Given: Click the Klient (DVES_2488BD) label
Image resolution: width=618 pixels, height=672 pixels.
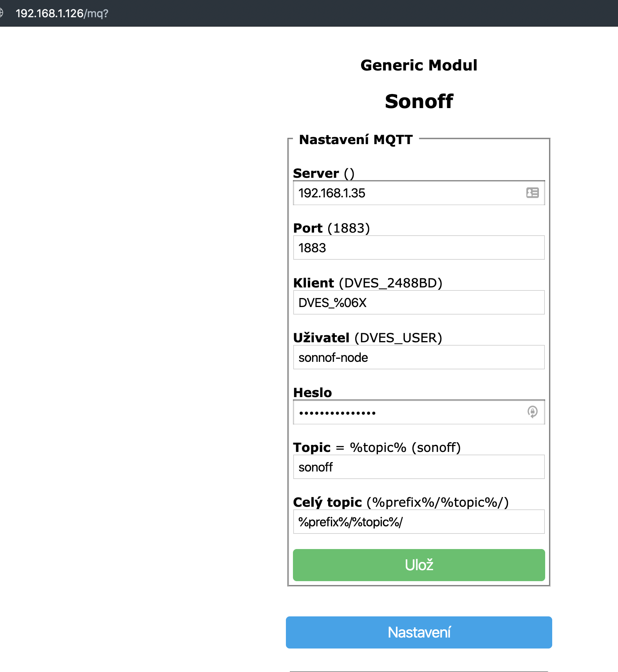Looking at the screenshot, I should coord(367,283).
